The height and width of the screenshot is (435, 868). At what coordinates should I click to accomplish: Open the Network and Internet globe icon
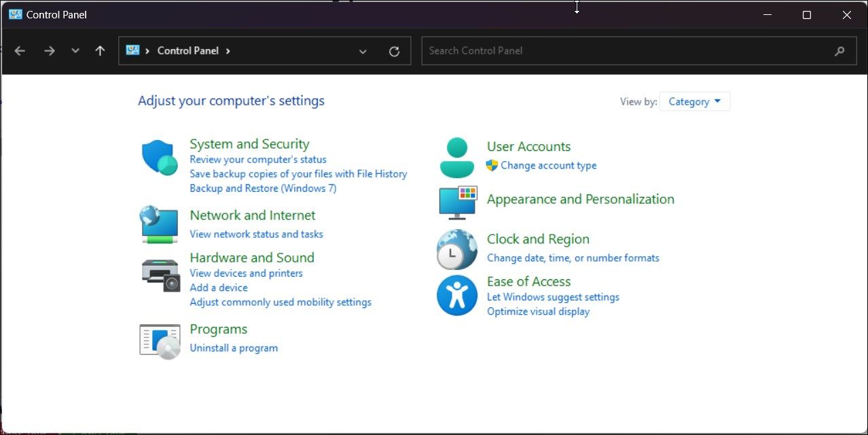click(160, 224)
